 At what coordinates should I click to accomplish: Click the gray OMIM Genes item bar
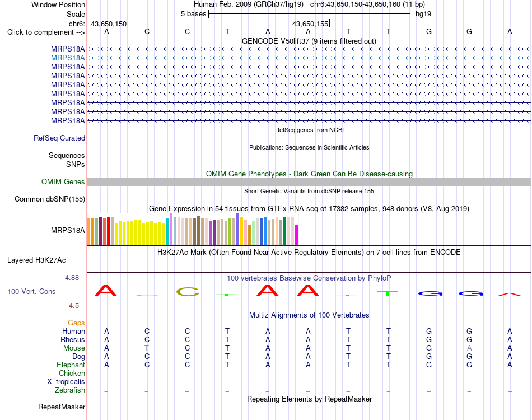tap(309, 181)
